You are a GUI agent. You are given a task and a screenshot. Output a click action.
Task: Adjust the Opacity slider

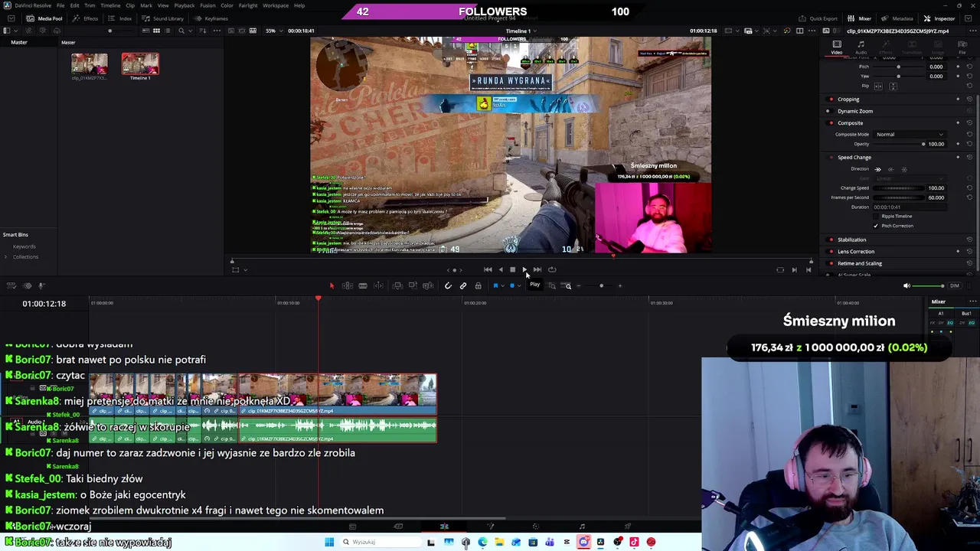coord(899,144)
